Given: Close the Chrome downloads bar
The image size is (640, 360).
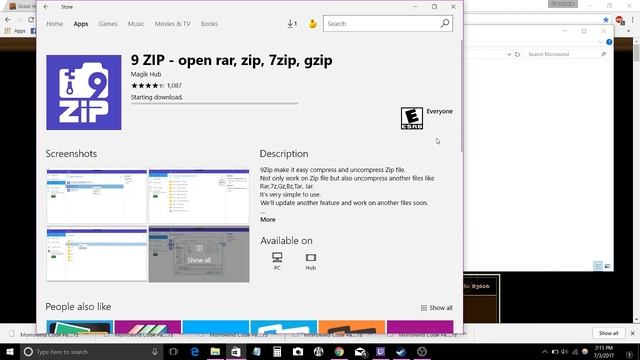Looking at the screenshot, I should pyautogui.click(x=633, y=333).
